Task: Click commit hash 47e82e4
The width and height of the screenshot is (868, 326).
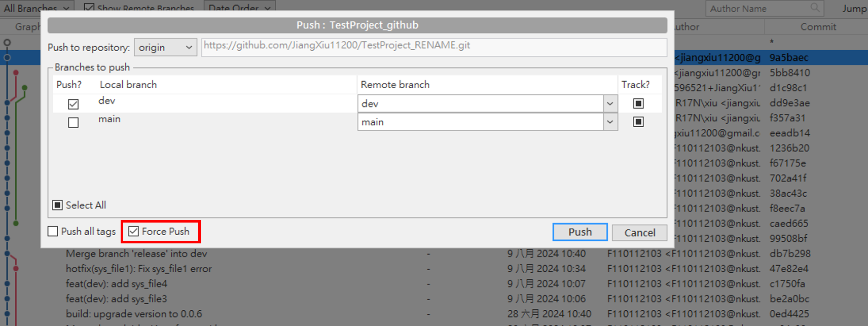Action: 789,269
